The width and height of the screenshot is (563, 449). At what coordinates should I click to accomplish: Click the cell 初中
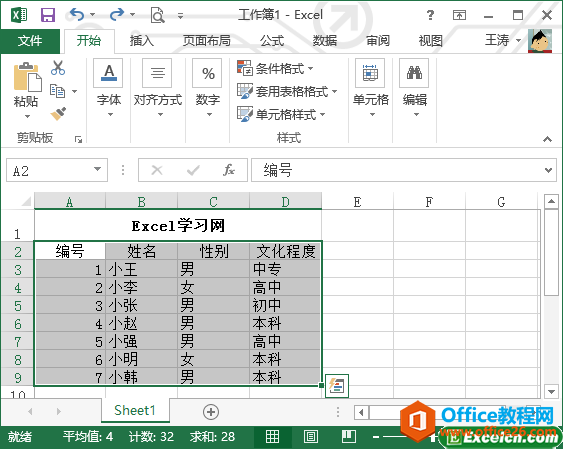coord(285,305)
